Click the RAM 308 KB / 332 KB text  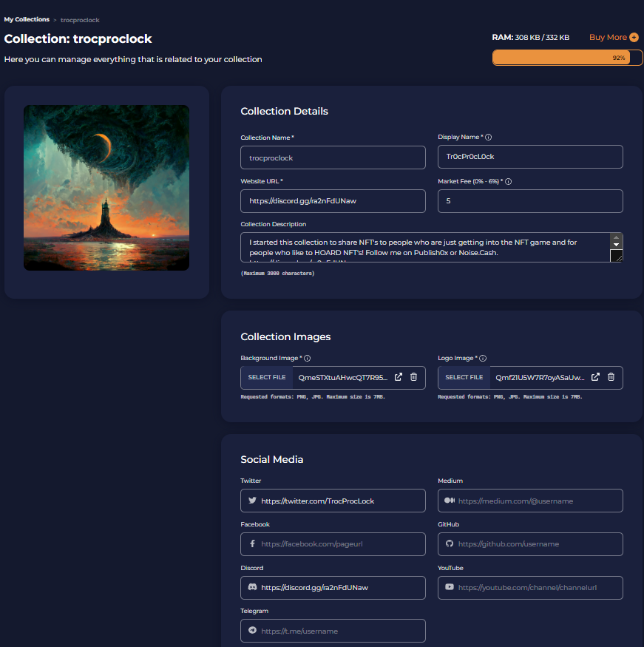pyautogui.click(x=531, y=38)
